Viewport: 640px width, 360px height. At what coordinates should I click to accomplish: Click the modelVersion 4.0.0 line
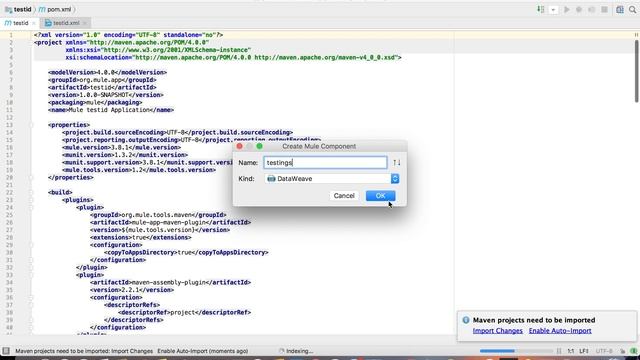(x=107, y=72)
